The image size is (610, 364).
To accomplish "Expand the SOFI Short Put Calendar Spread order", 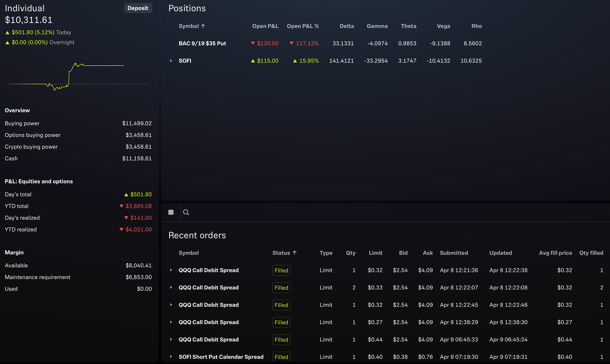I will 171,357.
